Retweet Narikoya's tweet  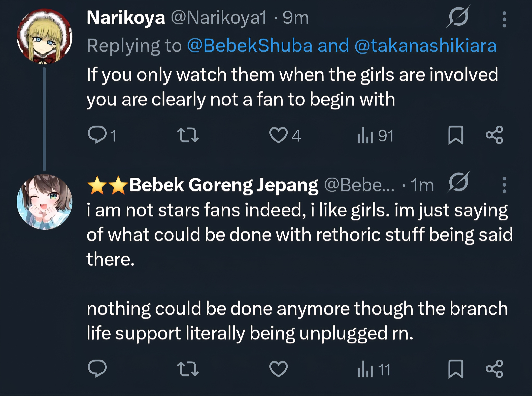pyautogui.click(x=187, y=135)
